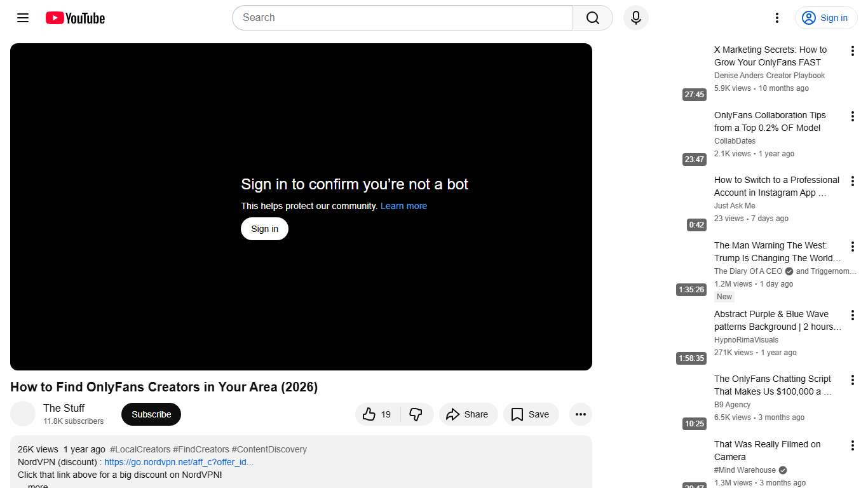Click the 23:47 timestamp badge on CollabDates video
This screenshot has width=868, height=488.
tap(693, 159)
